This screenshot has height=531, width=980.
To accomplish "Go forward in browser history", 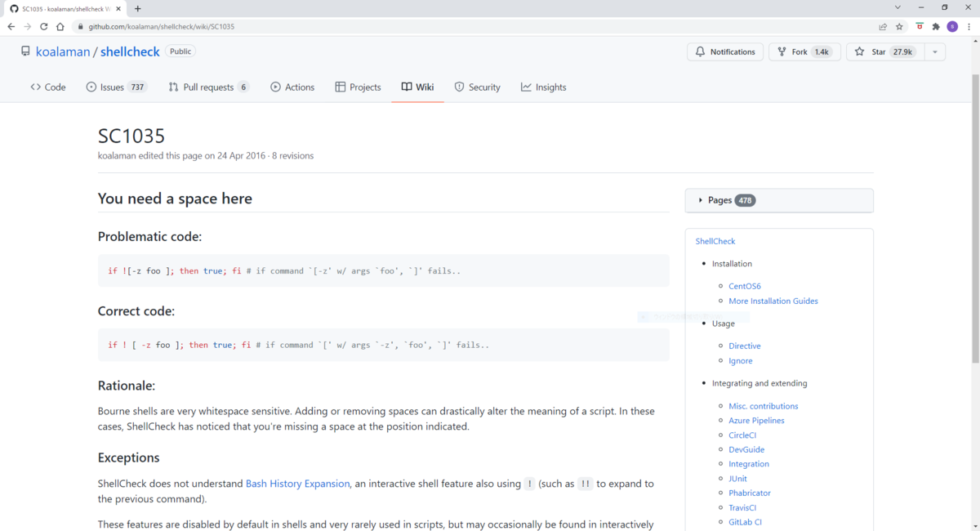I will [x=27, y=26].
